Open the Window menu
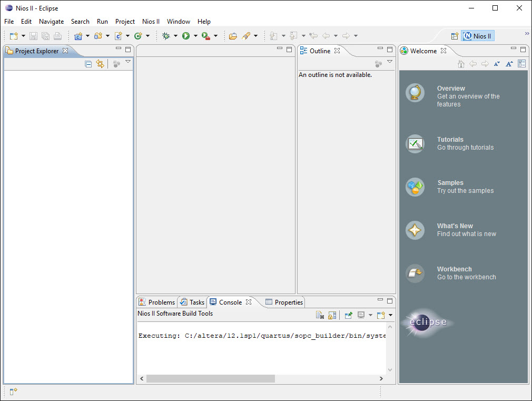 179,22
